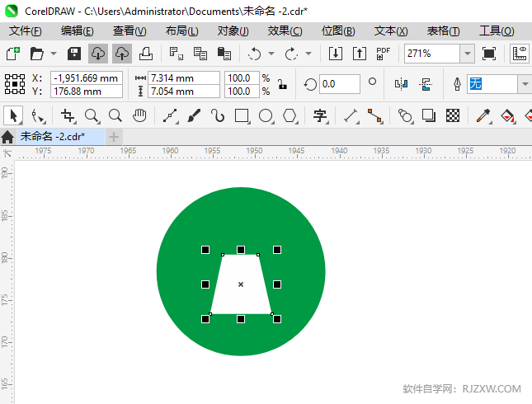Toggle the Show rulers icon
Screen dimensions: 532x404
coord(520,54)
